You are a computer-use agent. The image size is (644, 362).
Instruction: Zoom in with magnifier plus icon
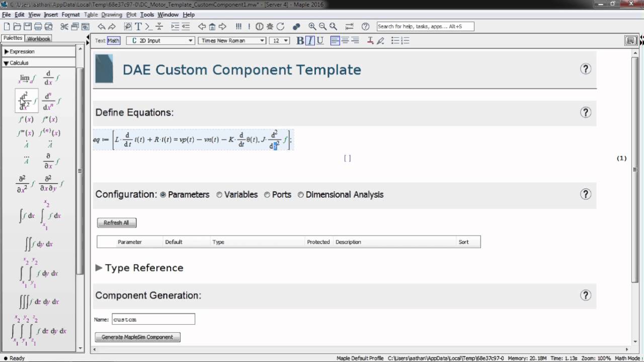click(312, 27)
